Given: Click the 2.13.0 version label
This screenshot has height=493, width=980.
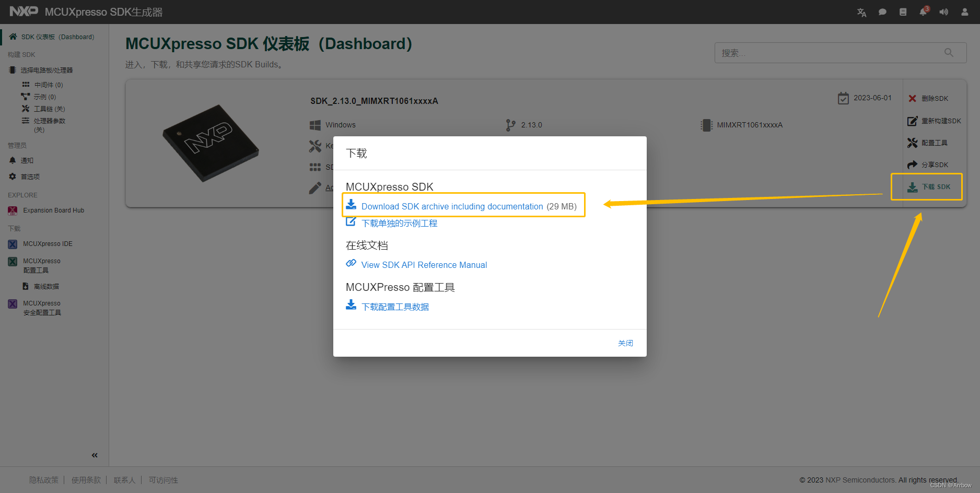Looking at the screenshot, I should pyautogui.click(x=531, y=125).
